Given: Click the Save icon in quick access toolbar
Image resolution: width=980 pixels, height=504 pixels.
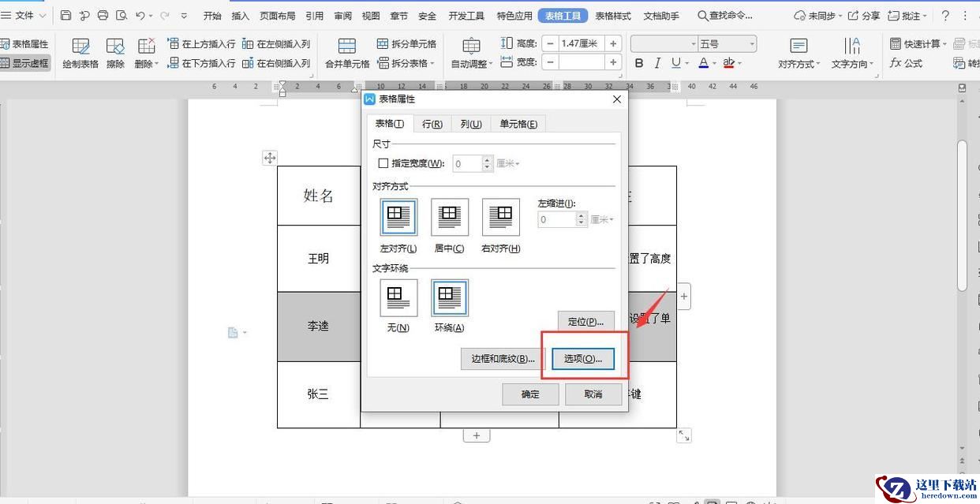Looking at the screenshot, I should (x=66, y=16).
